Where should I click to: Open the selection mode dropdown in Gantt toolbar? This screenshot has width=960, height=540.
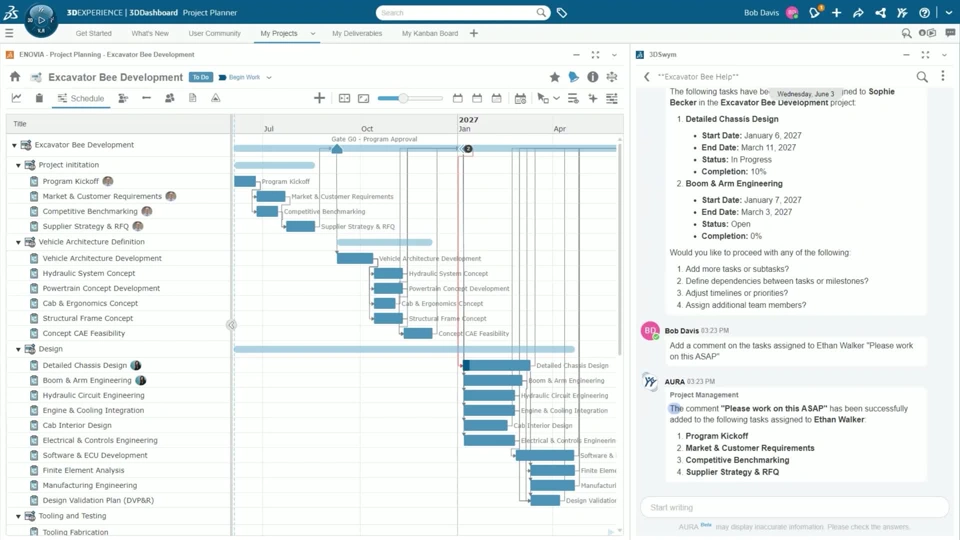point(557,98)
